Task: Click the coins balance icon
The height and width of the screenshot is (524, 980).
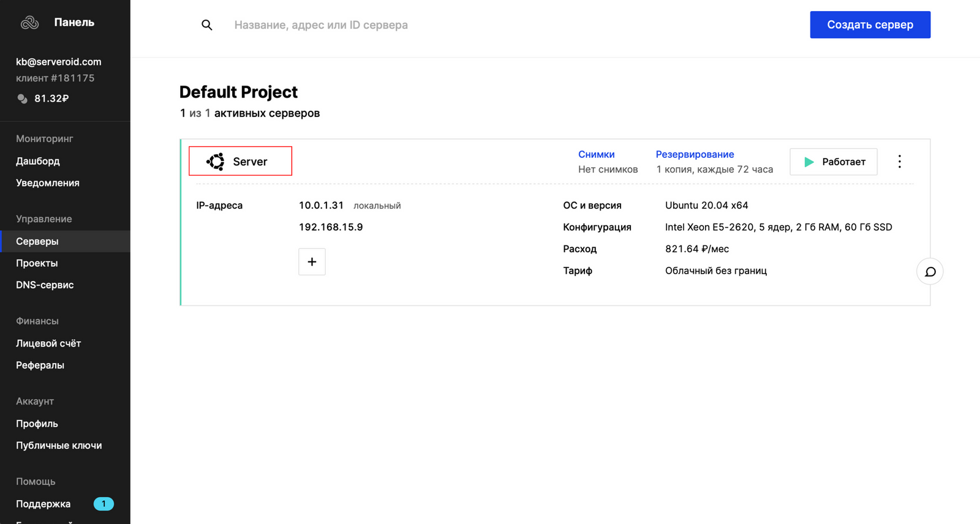Action: (23, 99)
